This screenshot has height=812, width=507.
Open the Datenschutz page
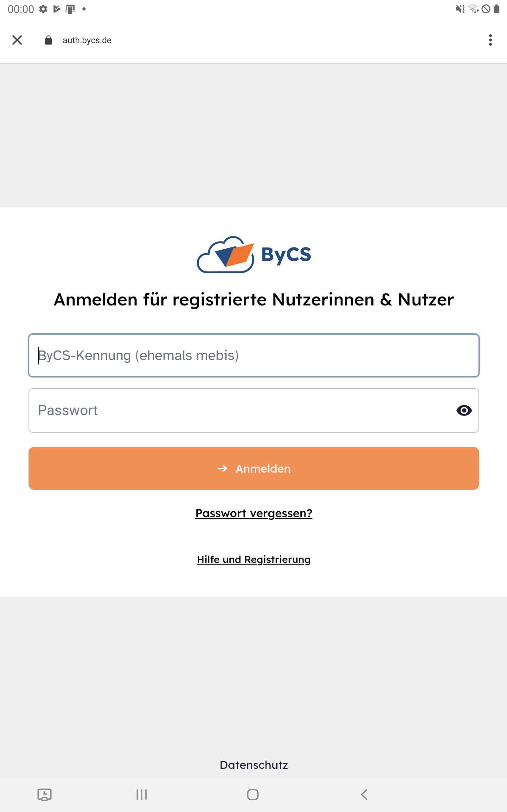coord(253,765)
